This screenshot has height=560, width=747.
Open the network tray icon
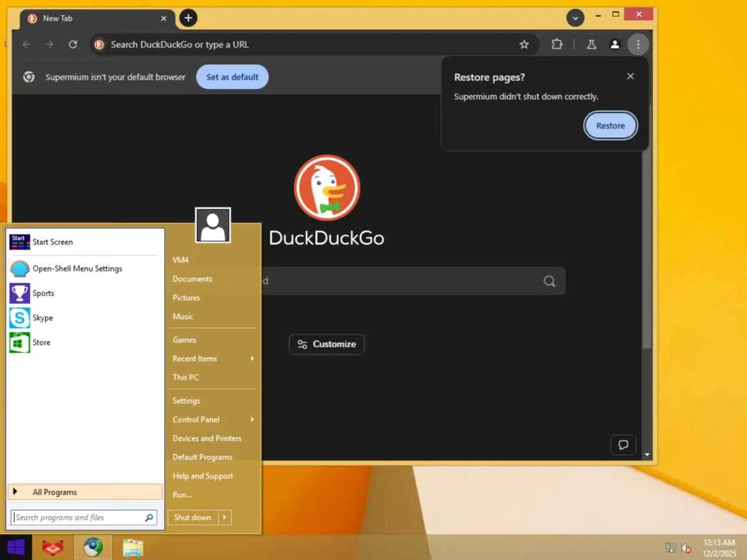pos(670,548)
